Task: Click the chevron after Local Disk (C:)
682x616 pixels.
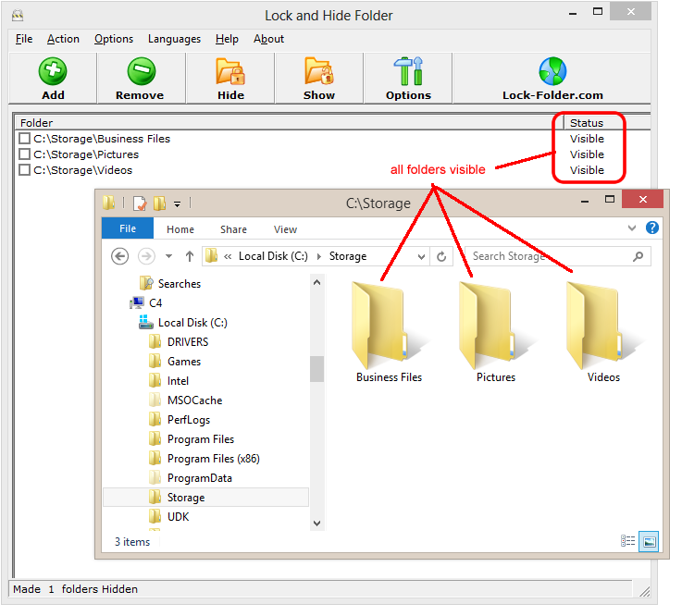Action: pyautogui.click(x=319, y=256)
